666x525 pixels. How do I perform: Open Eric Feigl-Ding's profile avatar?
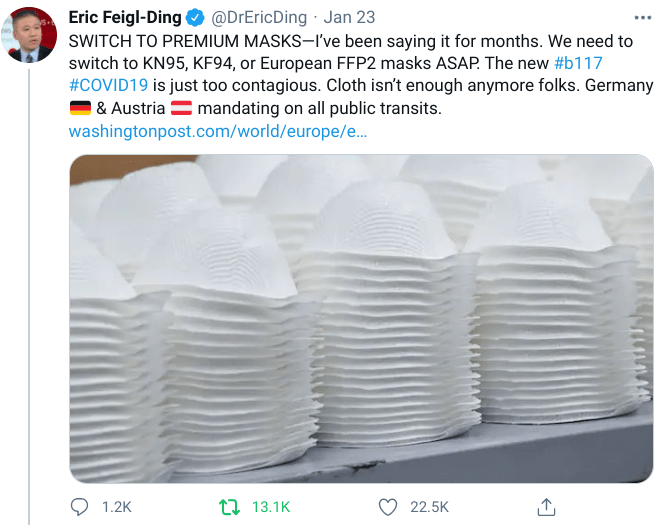(x=32, y=34)
